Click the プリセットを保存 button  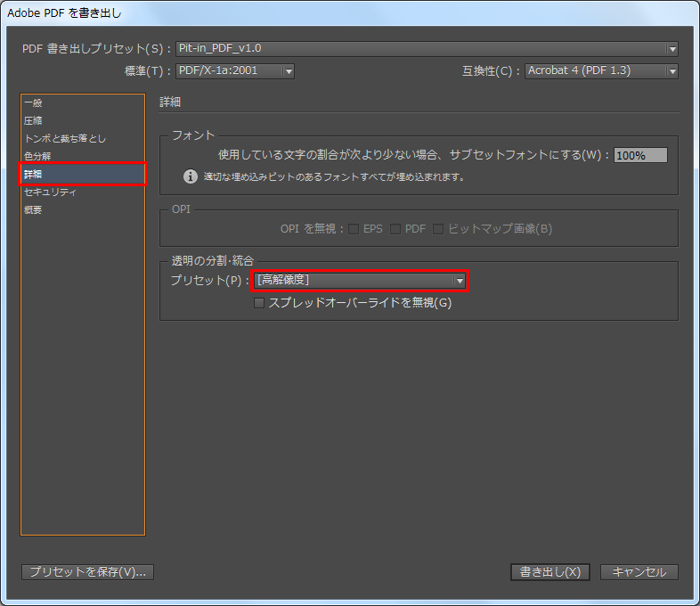pyautogui.click(x=87, y=572)
